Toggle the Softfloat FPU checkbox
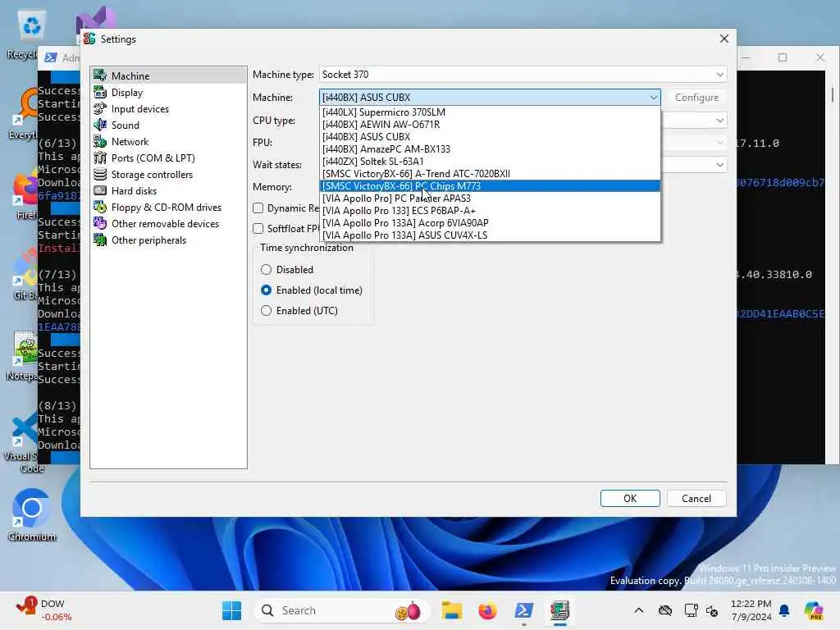The image size is (840, 630). 258,229
